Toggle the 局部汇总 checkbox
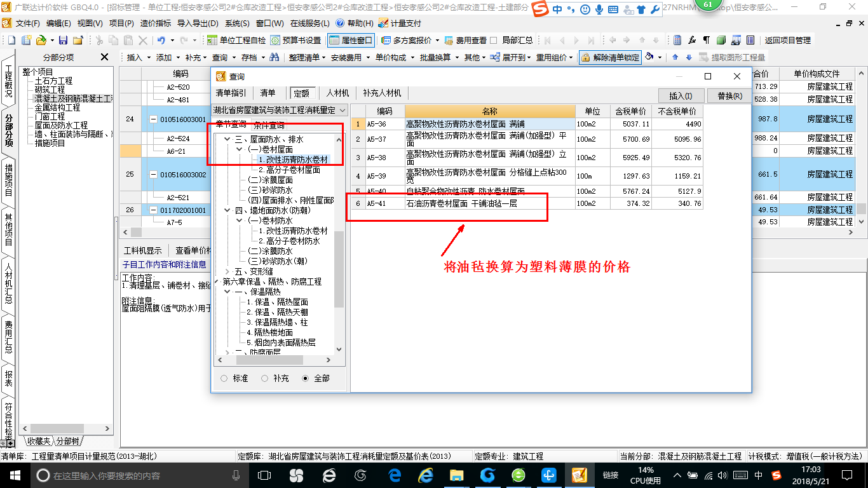The height and width of the screenshot is (488, 868). tap(494, 40)
